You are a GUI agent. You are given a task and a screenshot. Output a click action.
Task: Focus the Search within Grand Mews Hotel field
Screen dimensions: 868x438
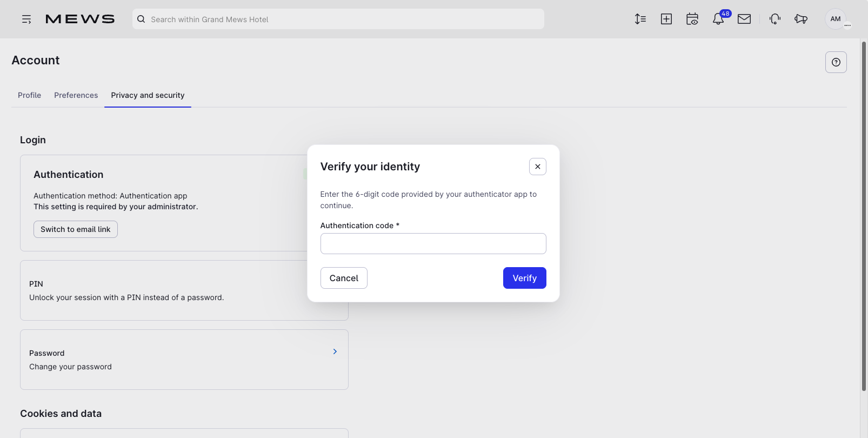click(x=338, y=19)
